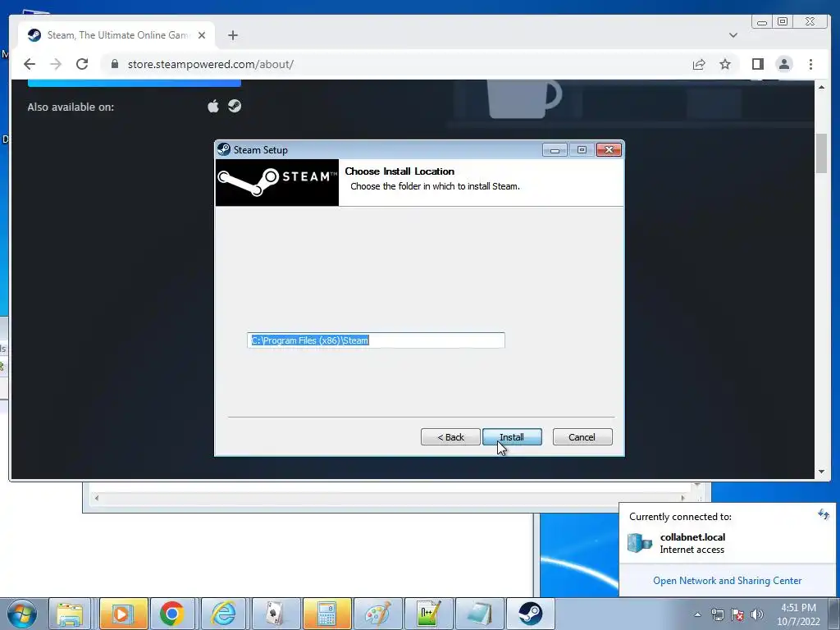Open the Windows Start menu

pos(21,614)
